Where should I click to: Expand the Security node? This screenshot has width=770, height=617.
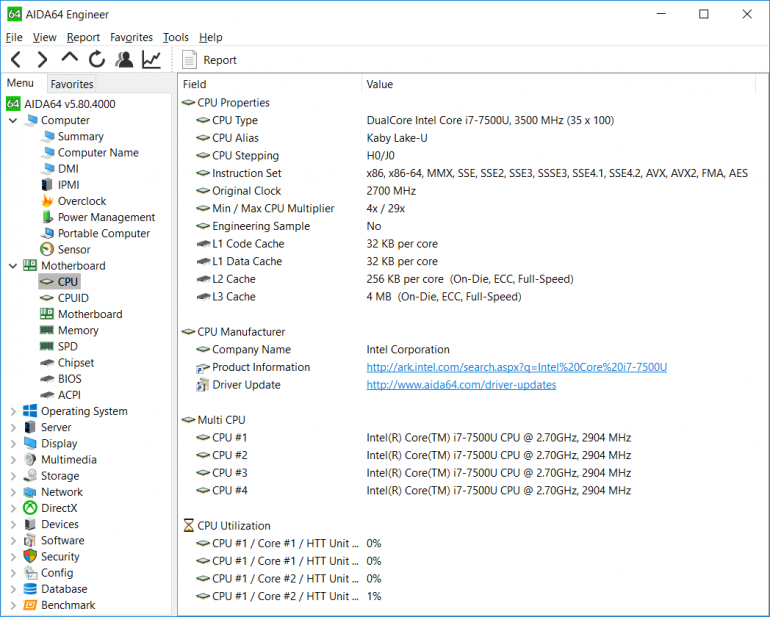point(13,557)
